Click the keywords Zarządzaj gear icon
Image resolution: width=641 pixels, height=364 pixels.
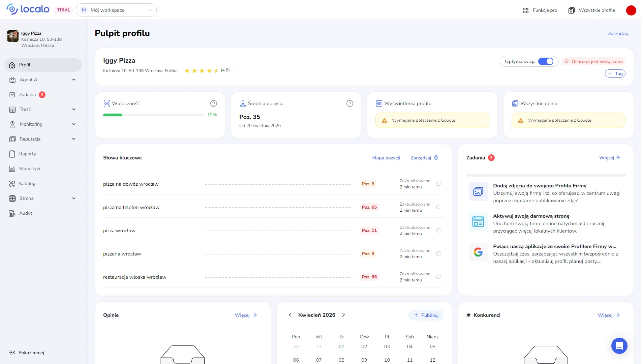[x=436, y=157]
